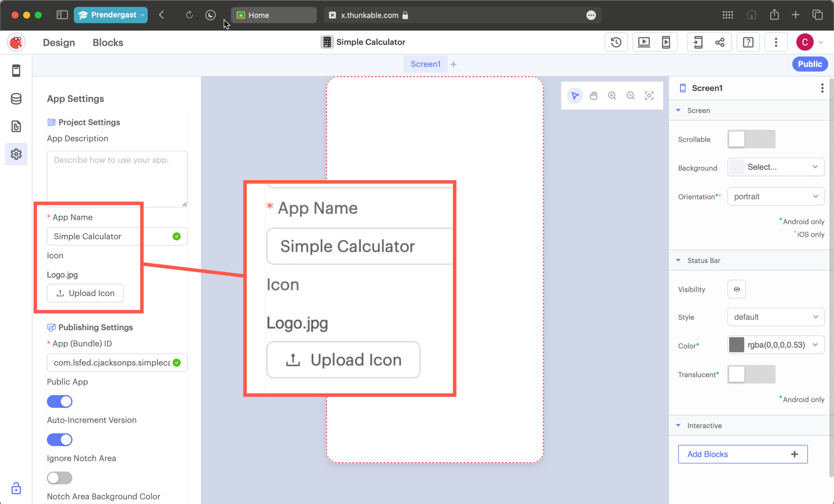Click the Upload Icon button
The width and height of the screenshot is (834, 504).
[85, 293]
